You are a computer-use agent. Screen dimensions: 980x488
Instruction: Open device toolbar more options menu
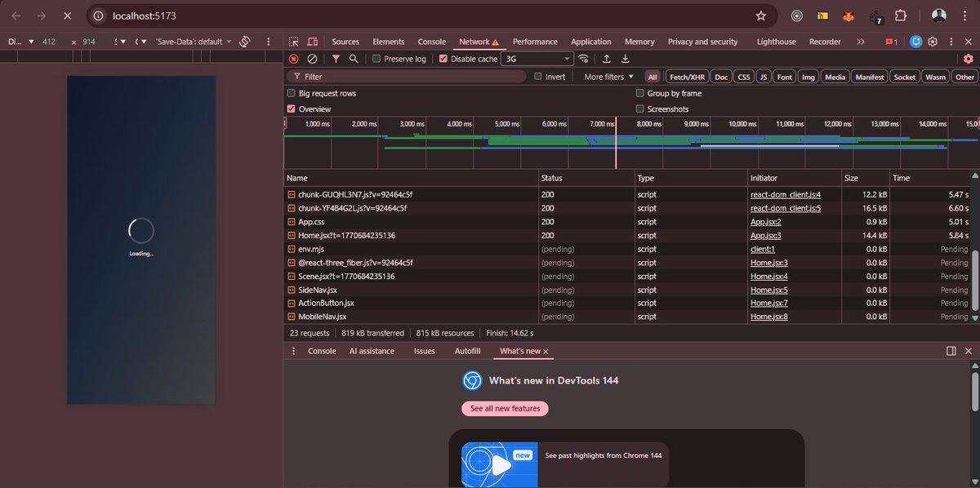268,41
